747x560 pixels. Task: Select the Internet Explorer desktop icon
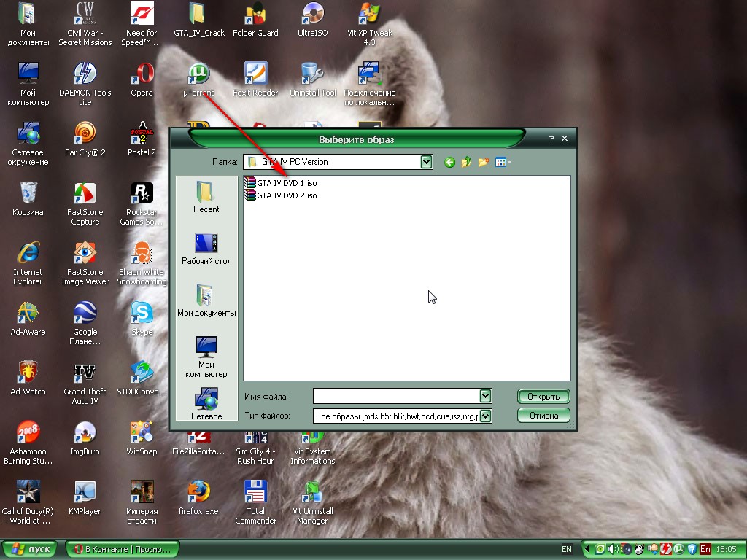28,264
